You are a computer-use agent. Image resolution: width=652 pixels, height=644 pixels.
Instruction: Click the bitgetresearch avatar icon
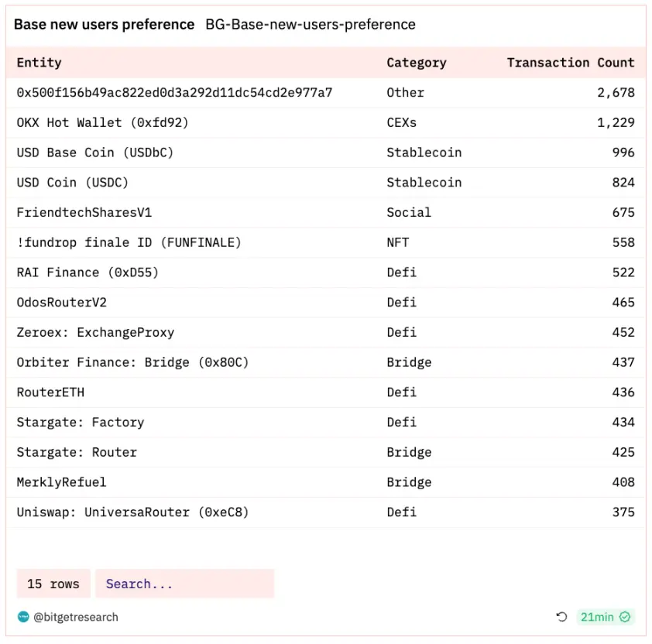[23, 617]
